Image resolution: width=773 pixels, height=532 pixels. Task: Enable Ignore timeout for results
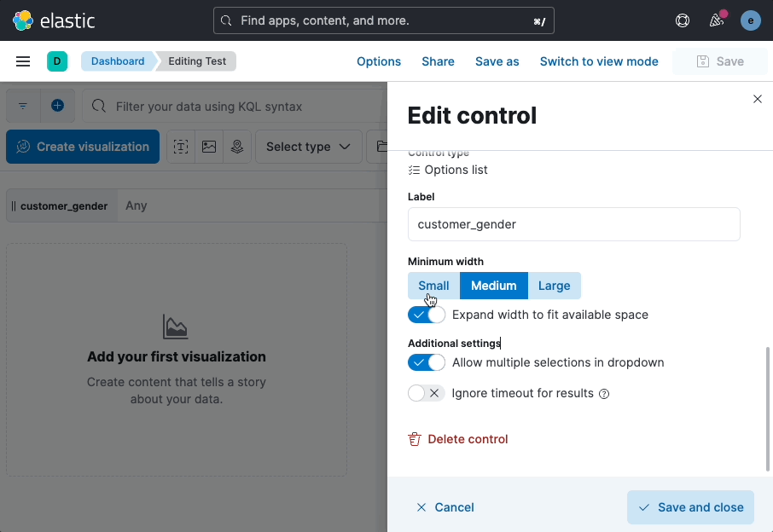click(x=427, y=393)
